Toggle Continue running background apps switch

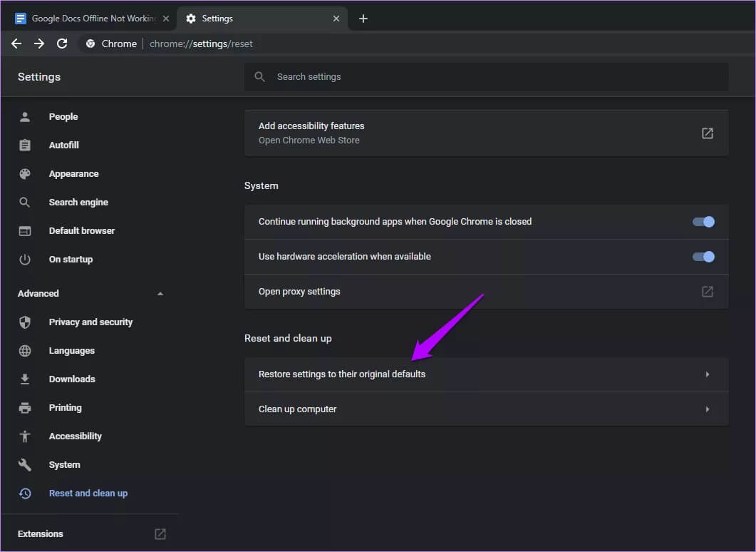coord(703,222)
